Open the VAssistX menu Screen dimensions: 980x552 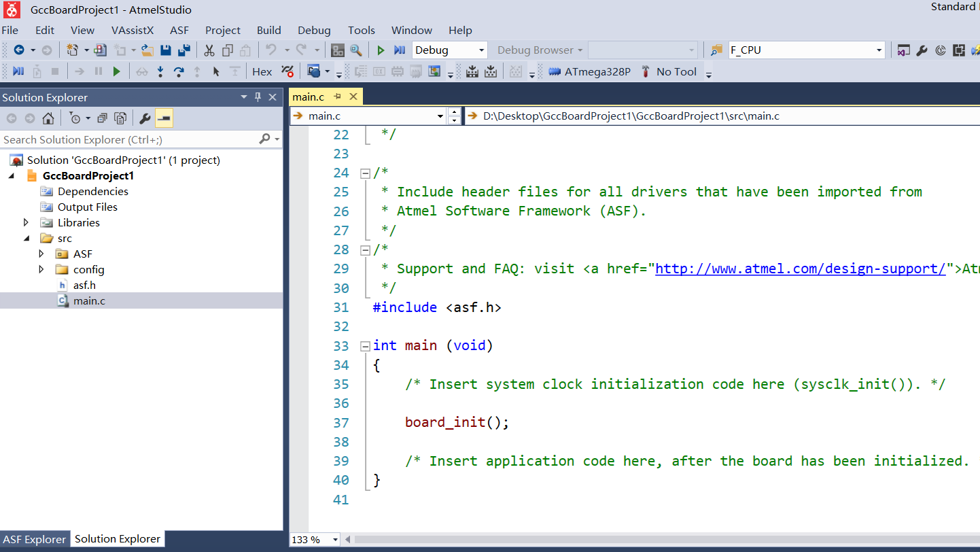133,30
